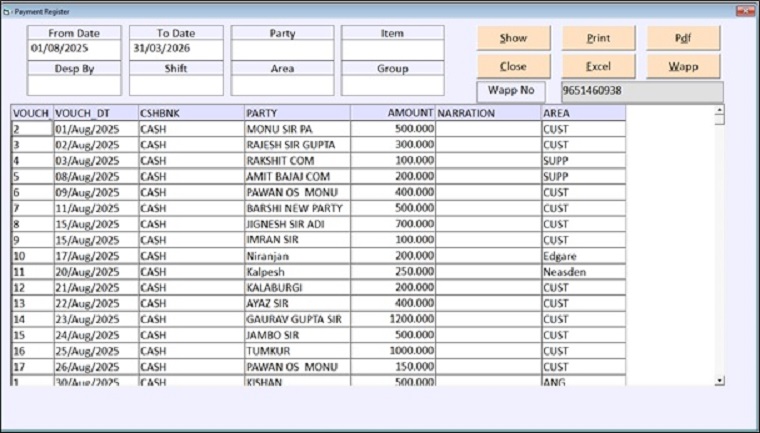Select party cell BARSHI NEW PARTY
The image size is (760, 433).
click(298, 208)
